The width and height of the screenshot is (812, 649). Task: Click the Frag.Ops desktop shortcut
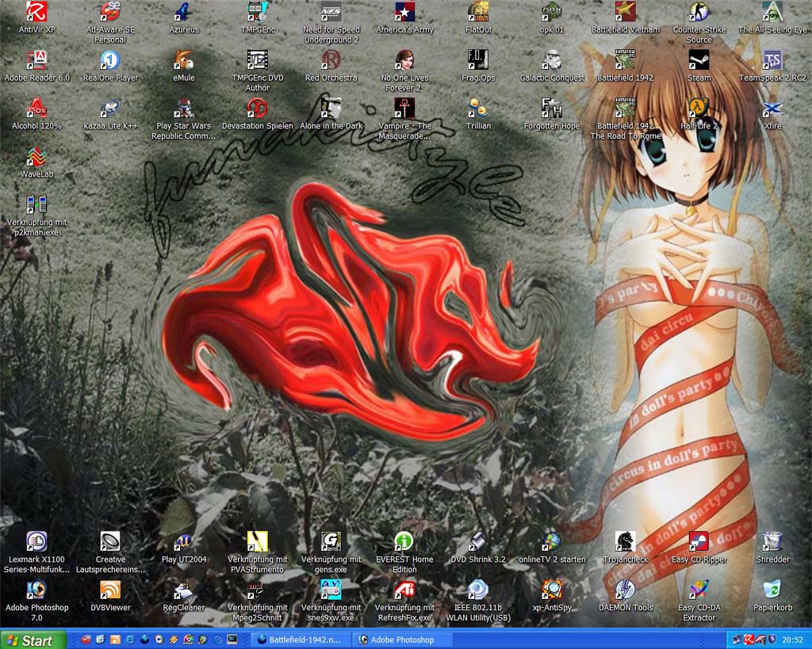pos(478,59)
